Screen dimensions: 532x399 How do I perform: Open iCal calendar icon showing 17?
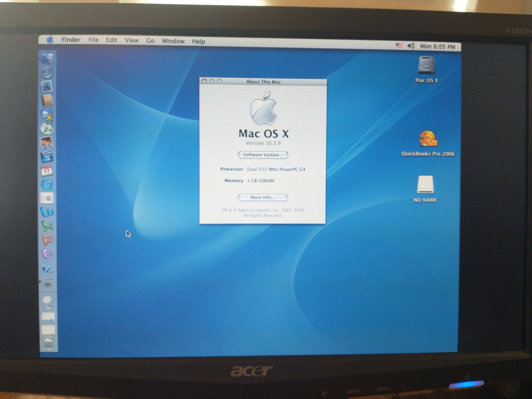47,171
